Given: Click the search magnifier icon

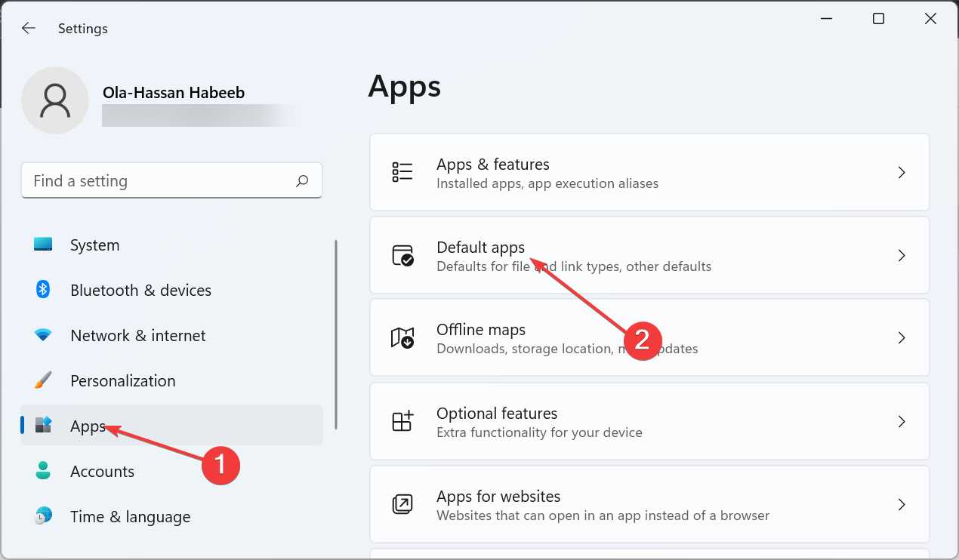Looking at the screenshot, I should click(302, 180).
